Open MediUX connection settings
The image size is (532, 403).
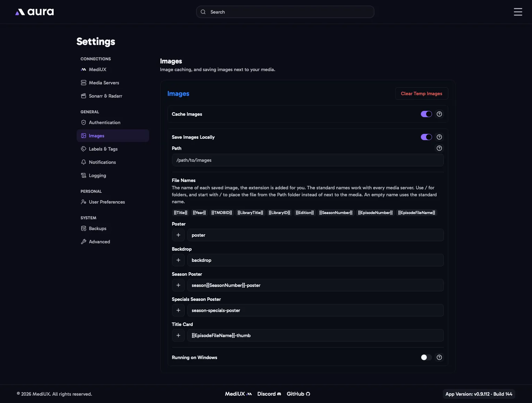(x=113, y=69)
